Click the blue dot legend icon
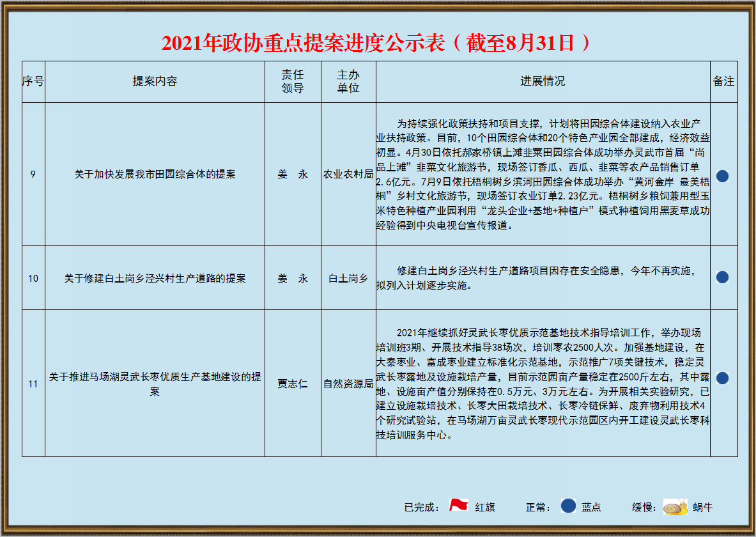Screen dimensions: 756x537 pos(569,506)
